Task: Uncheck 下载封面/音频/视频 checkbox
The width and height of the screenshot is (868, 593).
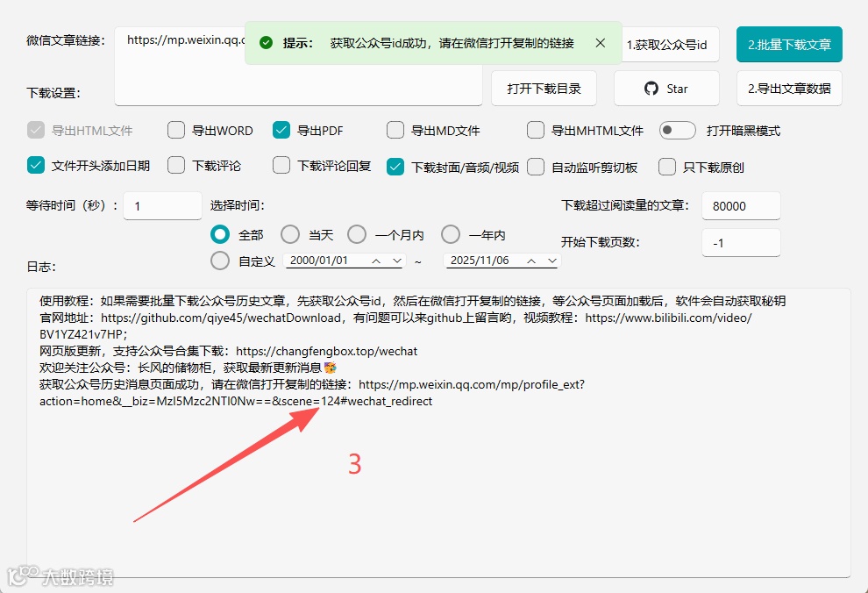Action: [x=395, y=167]
